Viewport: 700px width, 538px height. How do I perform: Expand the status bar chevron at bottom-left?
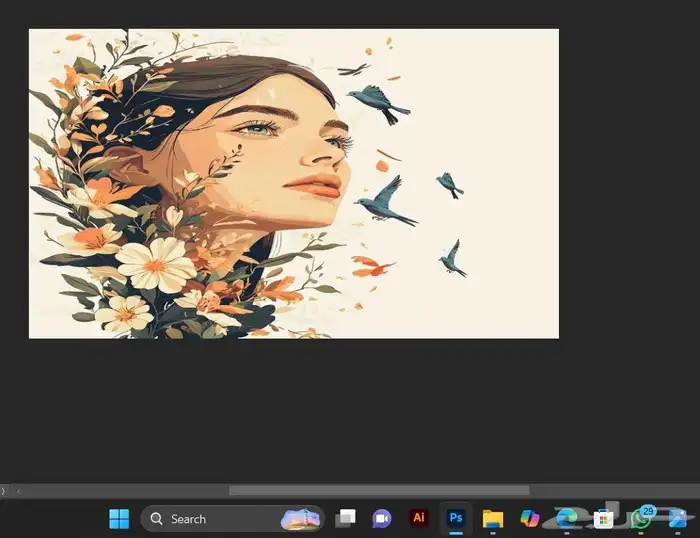tap(4, 491)
